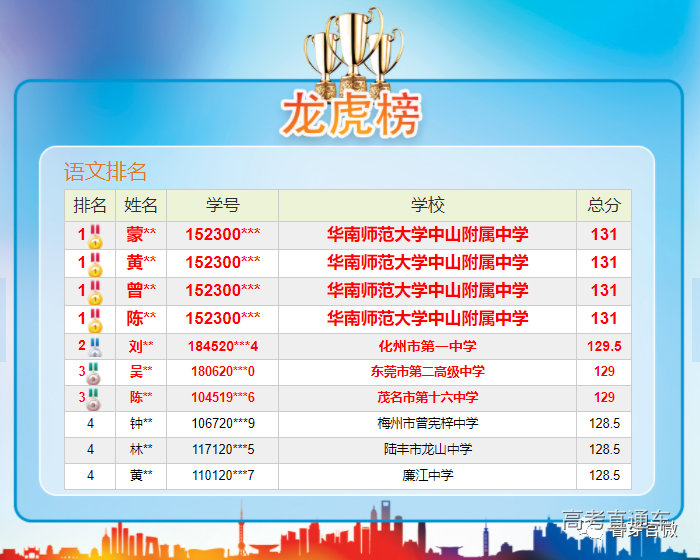Select the 总分 column header
The image size is (700, 560).
603,205
